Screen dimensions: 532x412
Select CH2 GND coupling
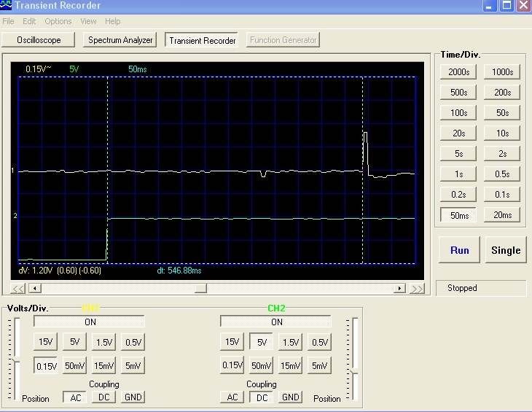[291, 397]
